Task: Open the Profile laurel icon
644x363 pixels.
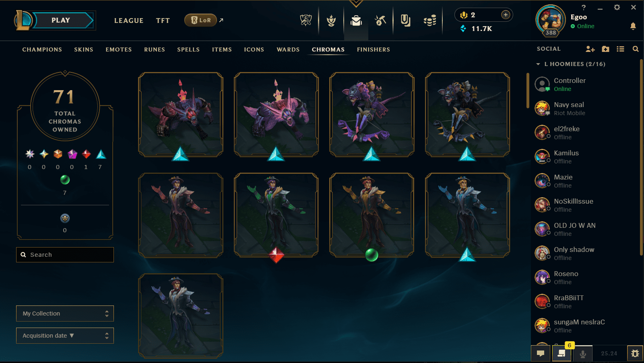Action: tap(331, 20)
